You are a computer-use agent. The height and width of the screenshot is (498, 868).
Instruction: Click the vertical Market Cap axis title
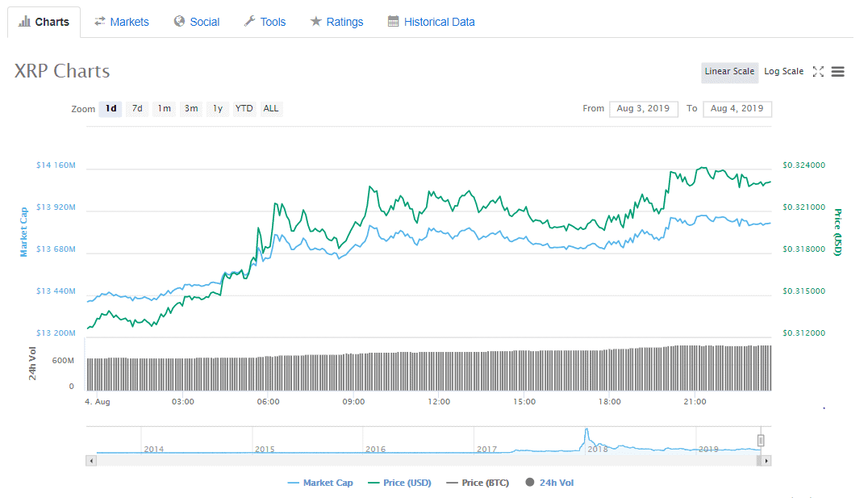tap(24, 232)
